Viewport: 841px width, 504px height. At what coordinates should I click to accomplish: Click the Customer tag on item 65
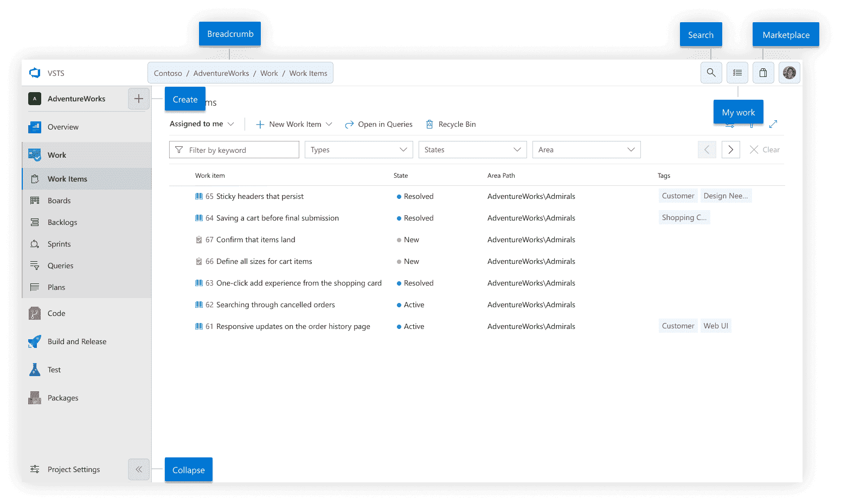click(x=678, y=196)
